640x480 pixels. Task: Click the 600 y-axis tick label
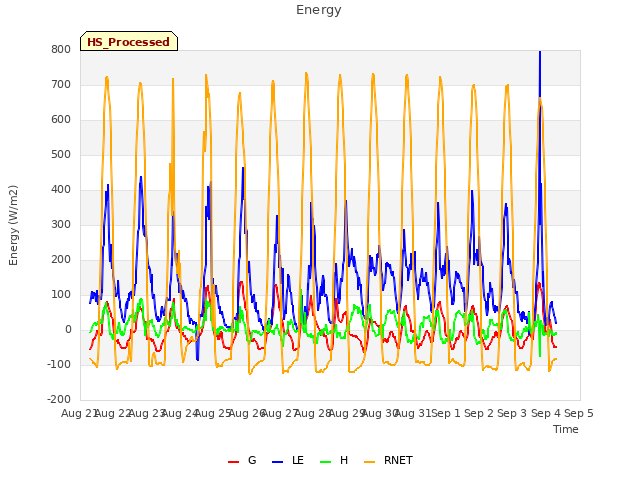[x=61, y=120]
